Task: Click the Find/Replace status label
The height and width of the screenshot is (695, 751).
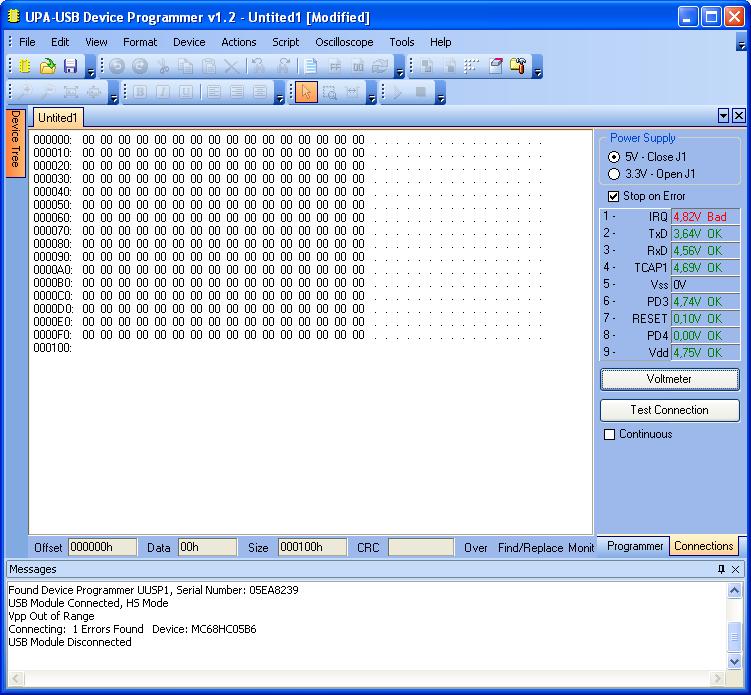Action: pyautogui.click(x=530, y=547)
